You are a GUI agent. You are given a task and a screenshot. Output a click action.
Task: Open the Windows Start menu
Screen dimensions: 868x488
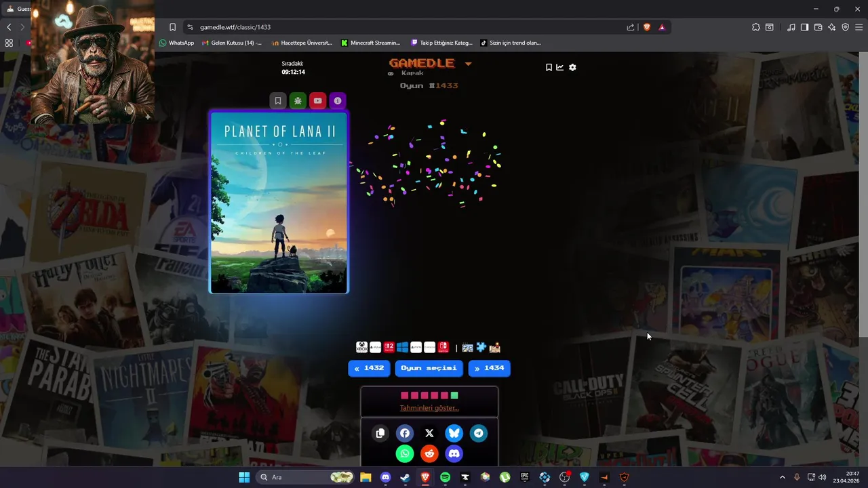(244, 477)
